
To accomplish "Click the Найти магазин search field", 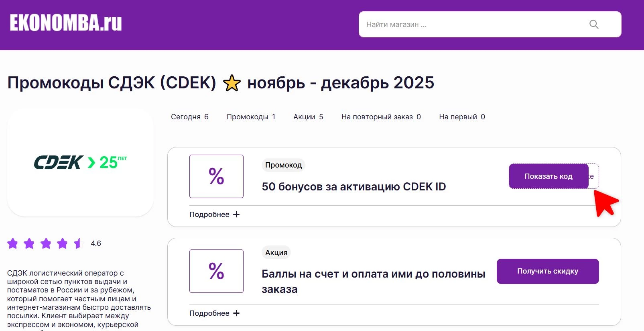I will click(441, 24).
